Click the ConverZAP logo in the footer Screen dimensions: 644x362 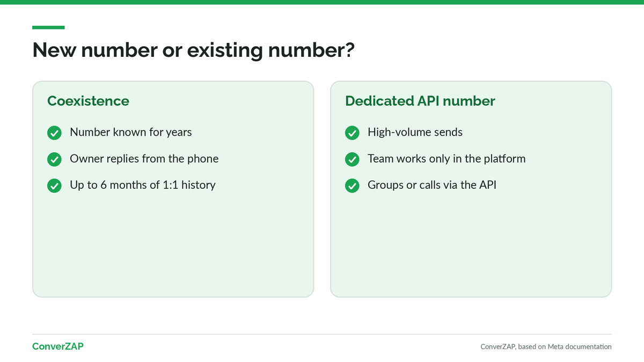(x=58, y=346)
